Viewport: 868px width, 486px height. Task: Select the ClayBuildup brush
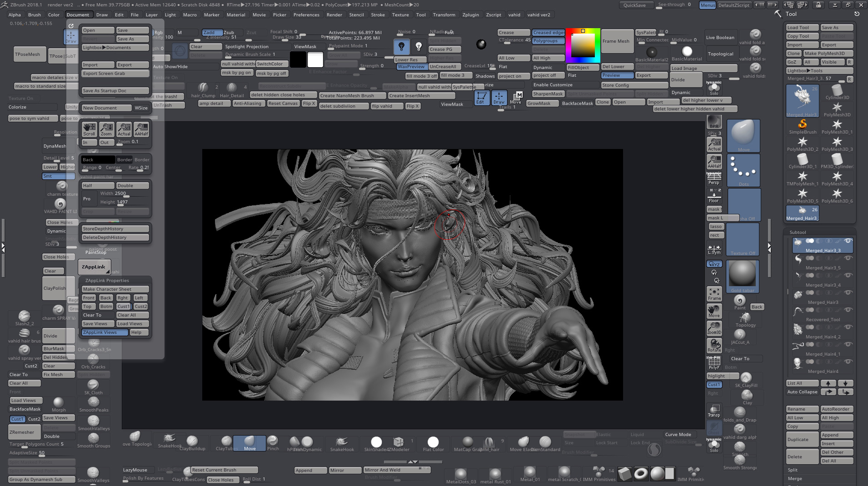click(x=192, y=443)
